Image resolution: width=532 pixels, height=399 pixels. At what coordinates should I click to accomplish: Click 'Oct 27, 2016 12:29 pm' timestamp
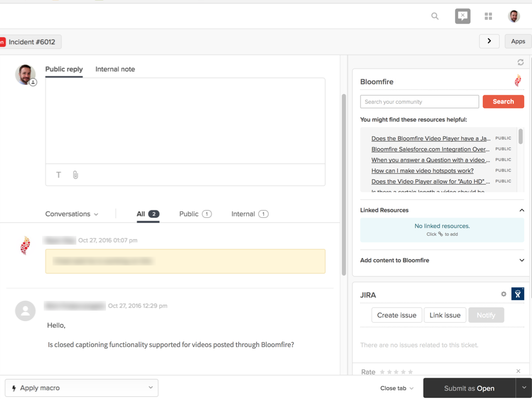(x=137, y=305)
